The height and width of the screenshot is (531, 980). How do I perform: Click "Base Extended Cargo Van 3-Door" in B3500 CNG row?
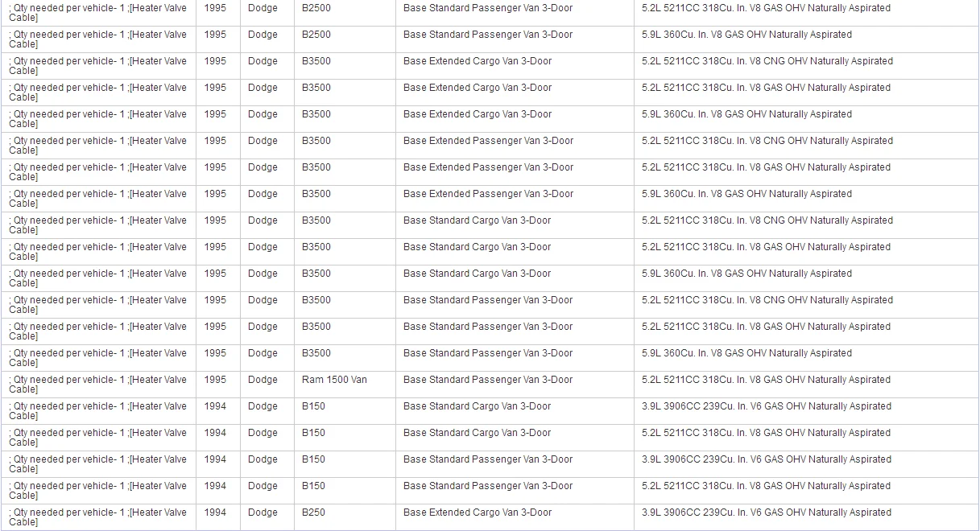click(x=478, y=61)
